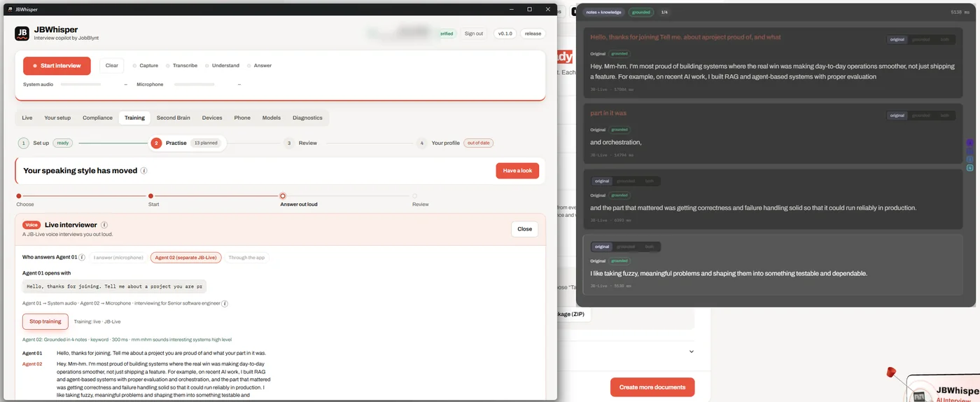This screenshot has height=402, width=980.
Task: Click the step 3 'Review' circle
Action: point(288,143)
